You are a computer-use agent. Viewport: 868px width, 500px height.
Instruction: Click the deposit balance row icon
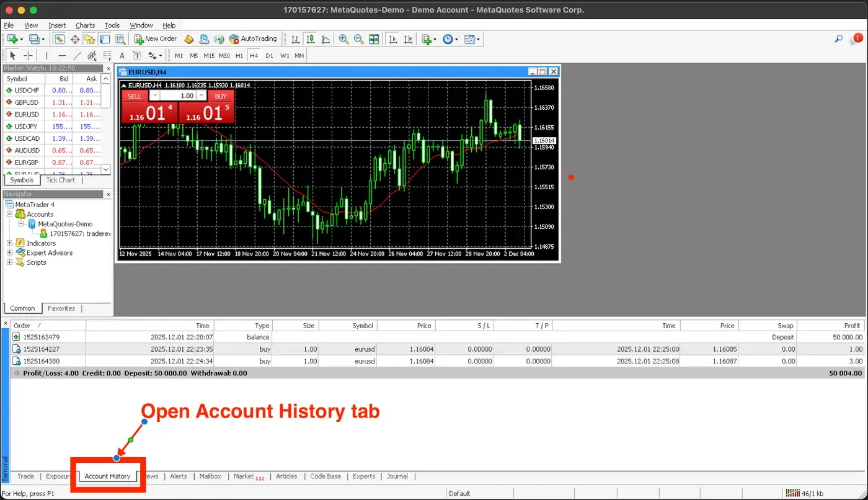tap(17, 337)
